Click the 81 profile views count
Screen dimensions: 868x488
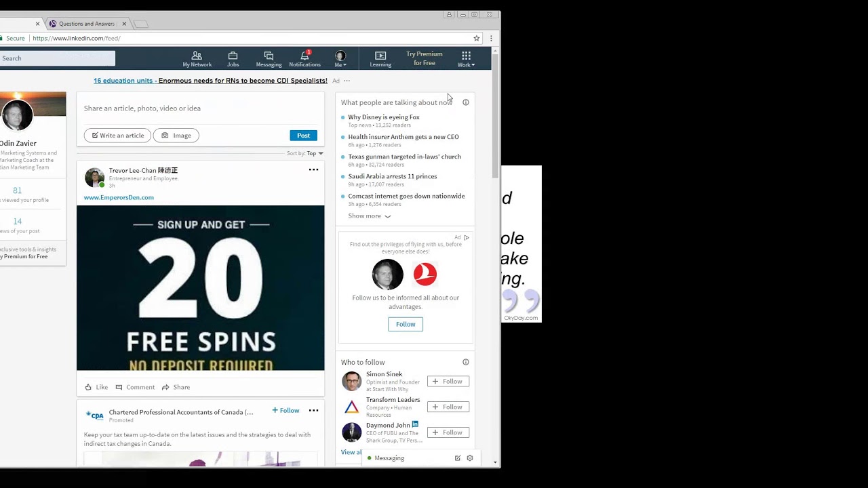tap(17, 190)
